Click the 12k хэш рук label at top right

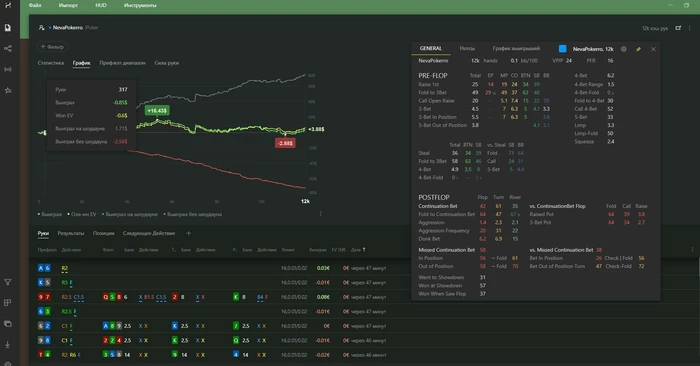coord(655,28)
